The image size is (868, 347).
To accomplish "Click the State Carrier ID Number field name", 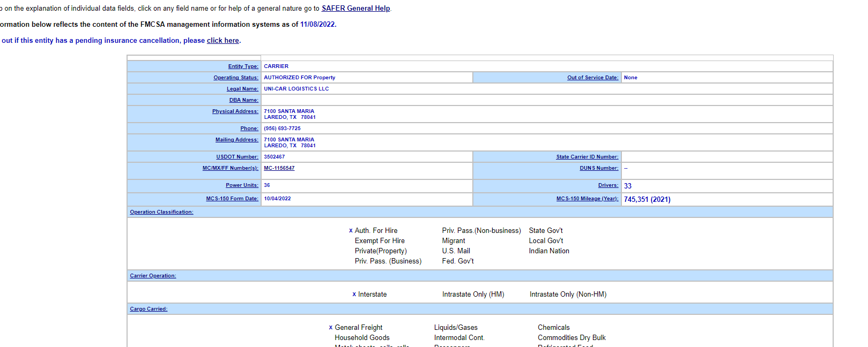I will click(x=587, y=157).
